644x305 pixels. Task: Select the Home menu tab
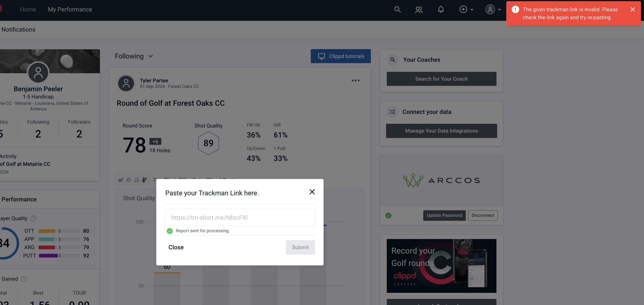click(28, 9)
